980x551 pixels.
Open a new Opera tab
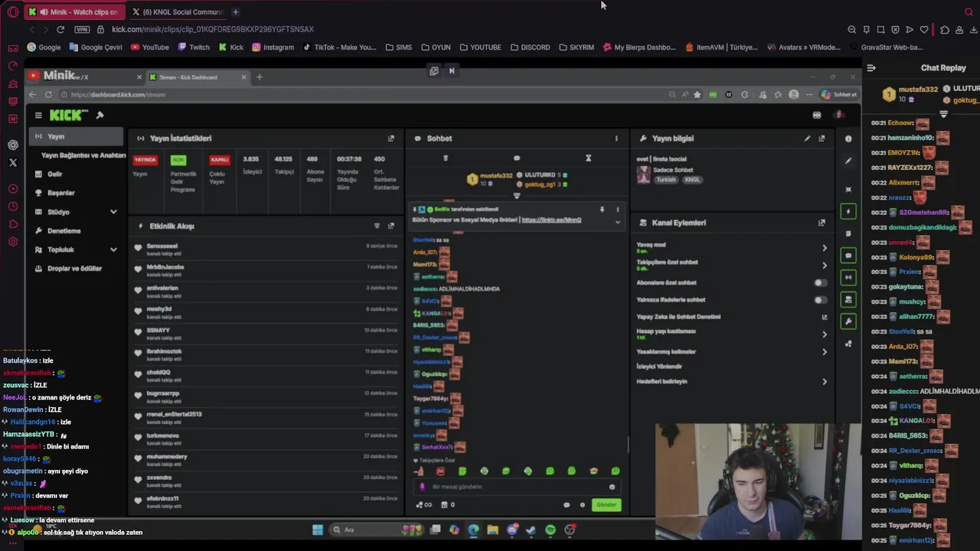235,11
